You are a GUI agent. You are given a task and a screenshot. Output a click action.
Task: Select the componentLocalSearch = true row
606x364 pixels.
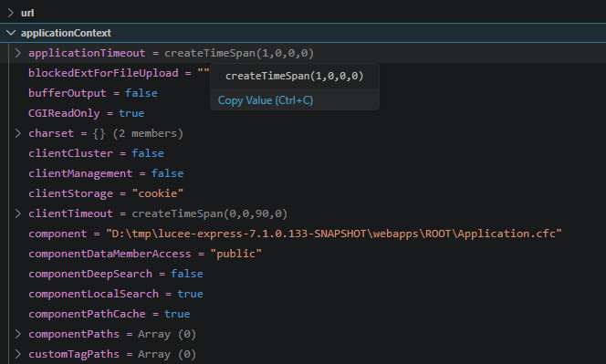[303, 294]
